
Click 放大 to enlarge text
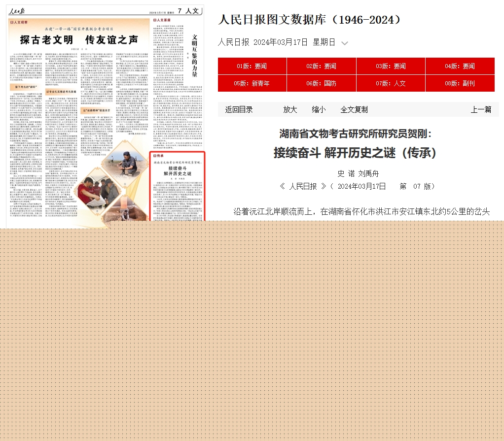[x=290, y=109]
